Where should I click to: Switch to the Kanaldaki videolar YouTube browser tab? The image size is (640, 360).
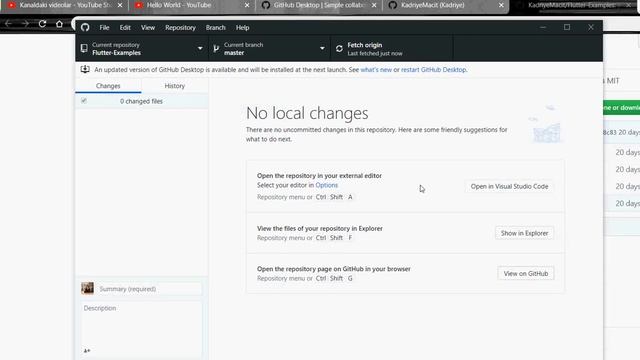tap(64, 5)
